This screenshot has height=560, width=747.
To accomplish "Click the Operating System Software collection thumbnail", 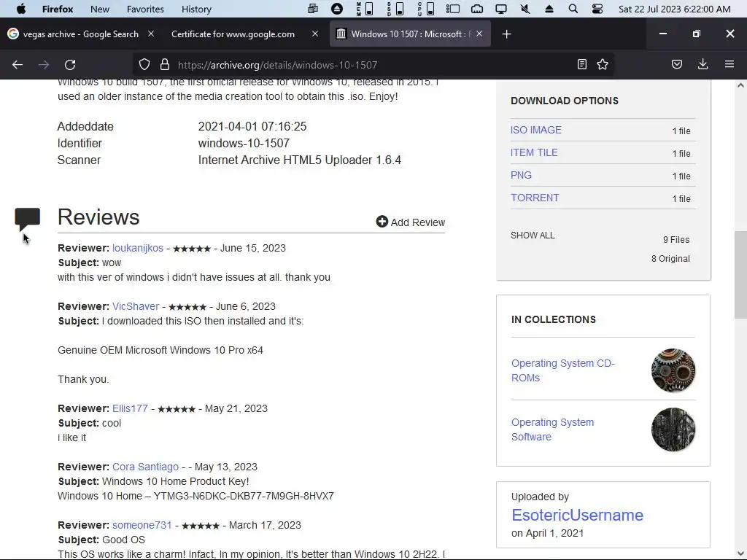I will click(673, 429).
